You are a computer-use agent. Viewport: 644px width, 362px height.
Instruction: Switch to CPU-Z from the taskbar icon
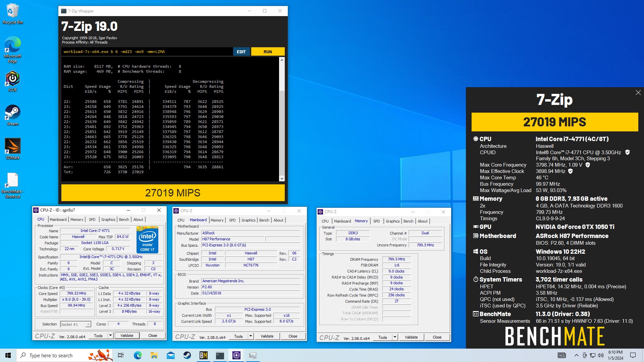point(236,355)
